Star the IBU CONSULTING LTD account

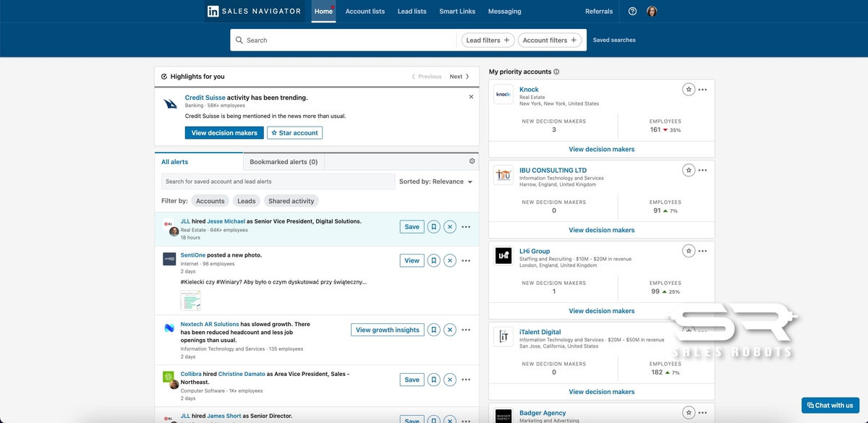tap(689, 170)
